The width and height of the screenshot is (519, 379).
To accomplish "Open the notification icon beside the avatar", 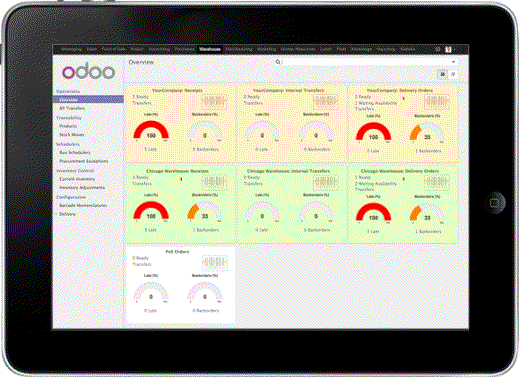I will tap(438, 50).
